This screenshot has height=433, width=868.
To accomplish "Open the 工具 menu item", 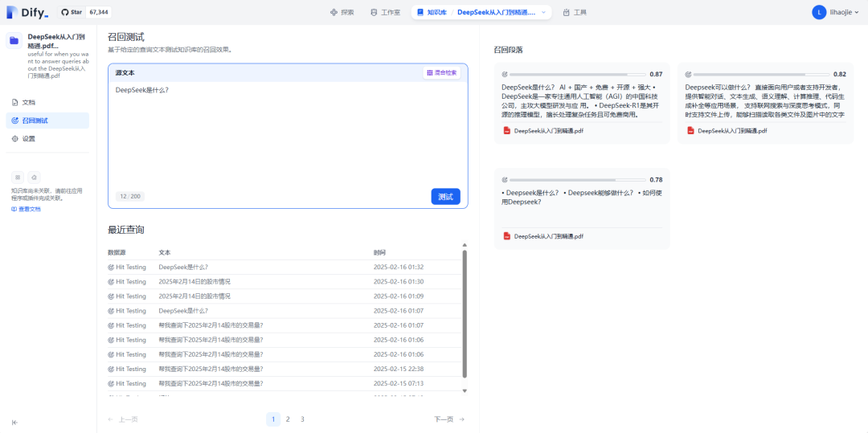I will (x=574, y=12).
